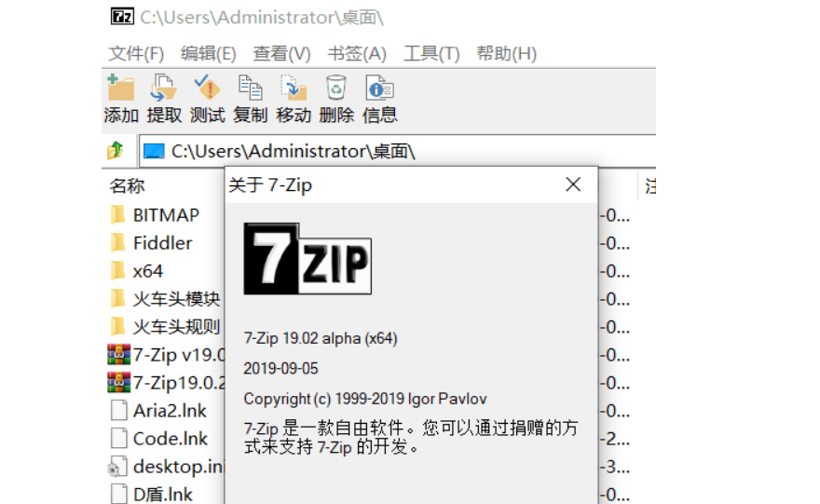Image resolution: width=820 pixels, height=504 pixels.
Task: Click the 7-Zip19.0.2 archive icon
Action: [x=118, y=382]
